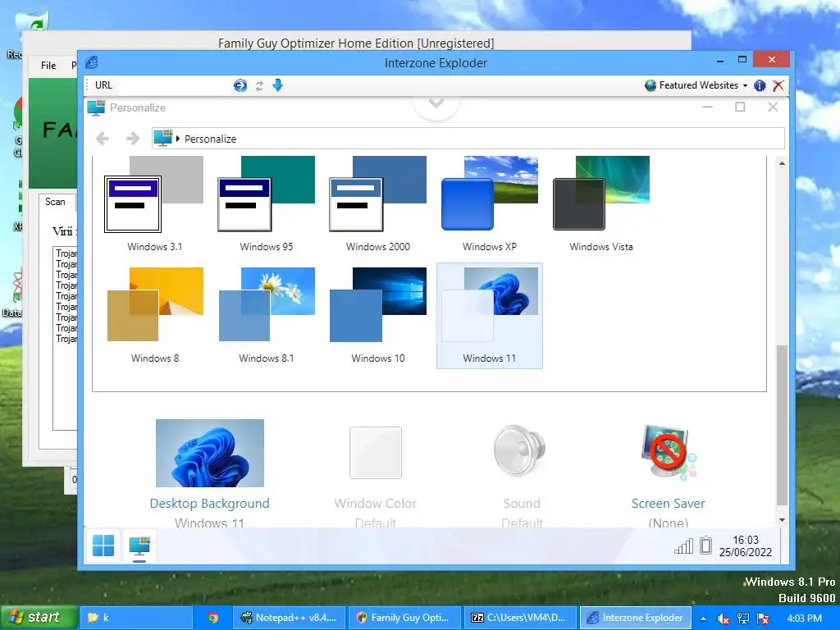Click the XP Start button

[38, 617]
